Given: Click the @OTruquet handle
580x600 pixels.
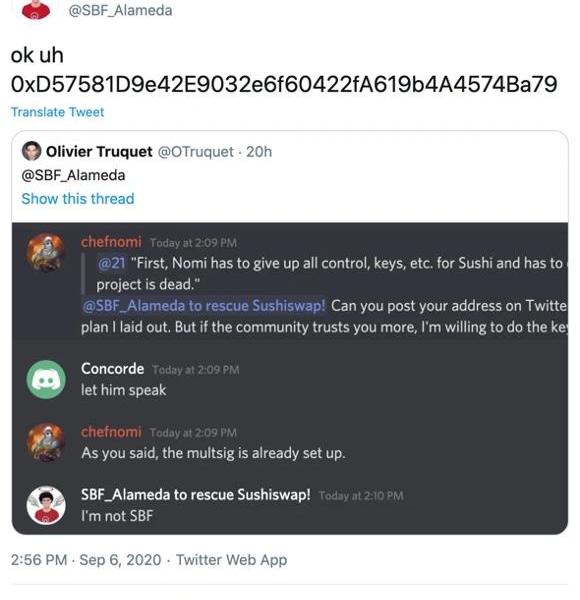Looking at the screenshot, I should pos(196,152).
